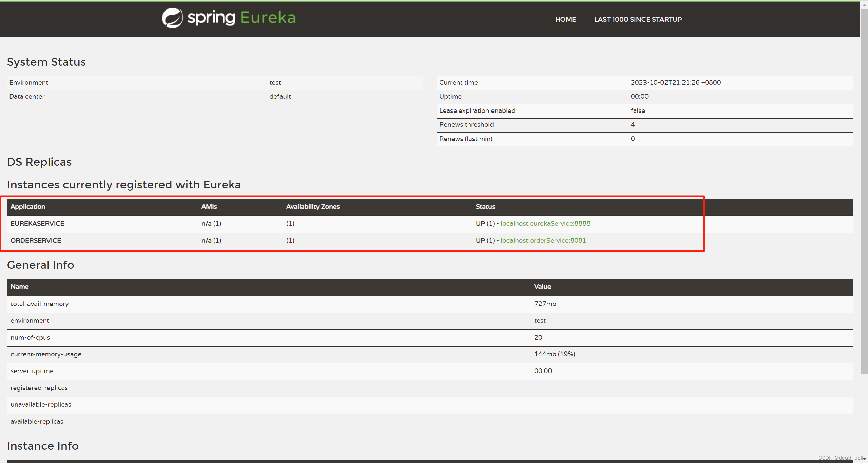This screenshot has width=868, height=463.
Task: Click the Availability Zones column header
Action: point(313,207)
